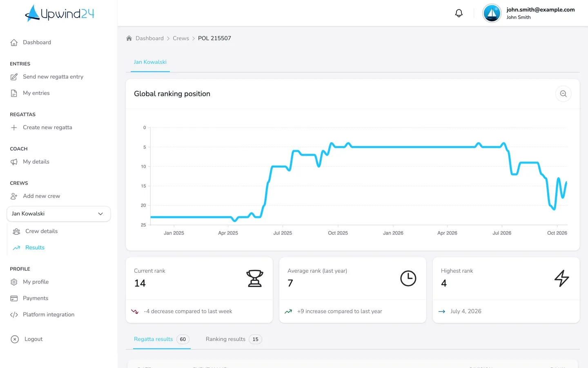This screenshot has height=368, width=588.
Task: Zoom out the ranking chart
Action: click(563, 94)
